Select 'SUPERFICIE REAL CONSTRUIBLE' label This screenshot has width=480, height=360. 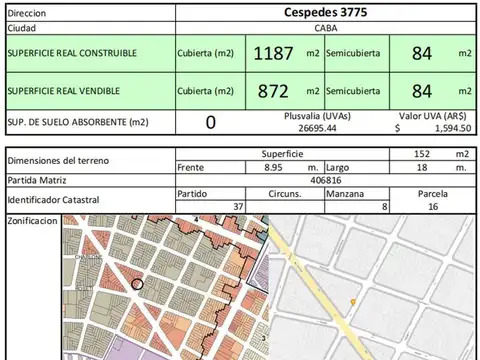(72, 53)
